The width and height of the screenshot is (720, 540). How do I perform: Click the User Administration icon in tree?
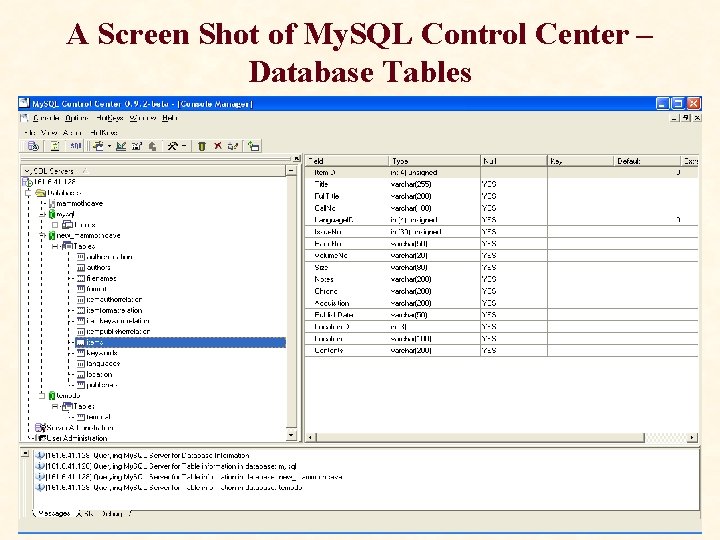(41, 438)
